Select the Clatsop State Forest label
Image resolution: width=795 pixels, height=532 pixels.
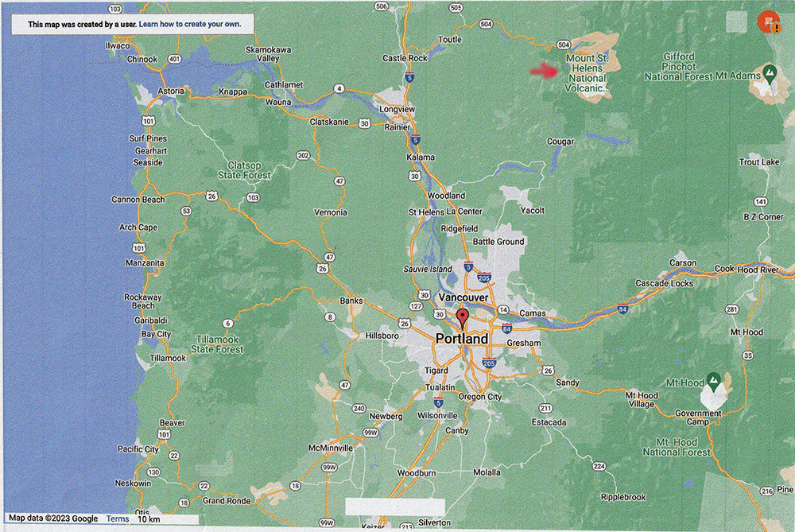click(x=244, y=170)
